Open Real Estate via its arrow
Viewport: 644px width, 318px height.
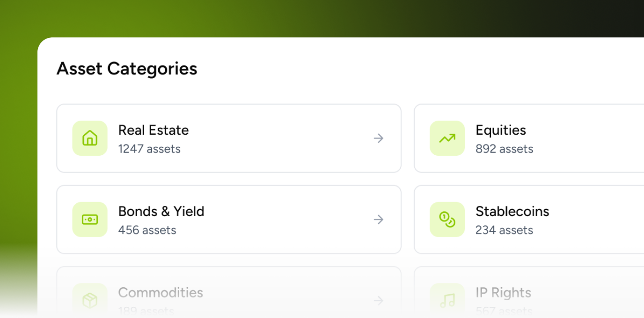[x=379, y=138]
